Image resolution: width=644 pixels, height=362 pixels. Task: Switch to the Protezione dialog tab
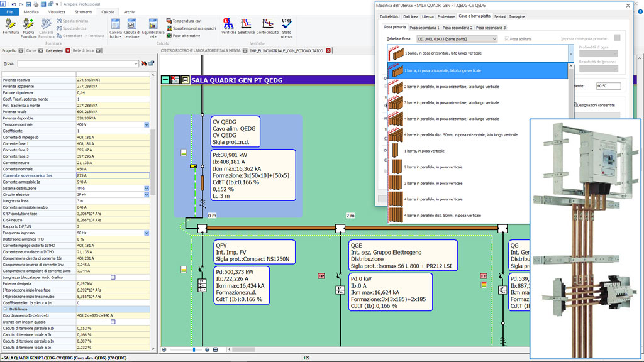point(446,17)
